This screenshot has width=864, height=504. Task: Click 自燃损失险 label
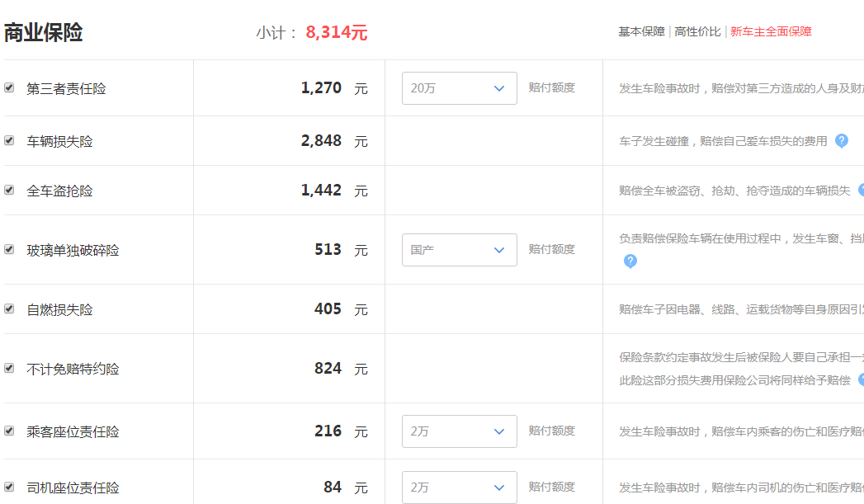(x=59, y=310)
